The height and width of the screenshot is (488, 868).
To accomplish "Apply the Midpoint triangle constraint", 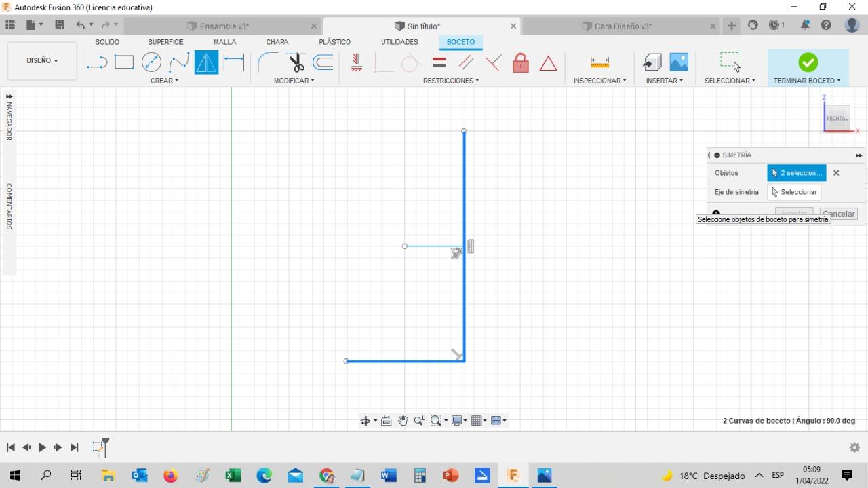I will (x=548, y=64).
